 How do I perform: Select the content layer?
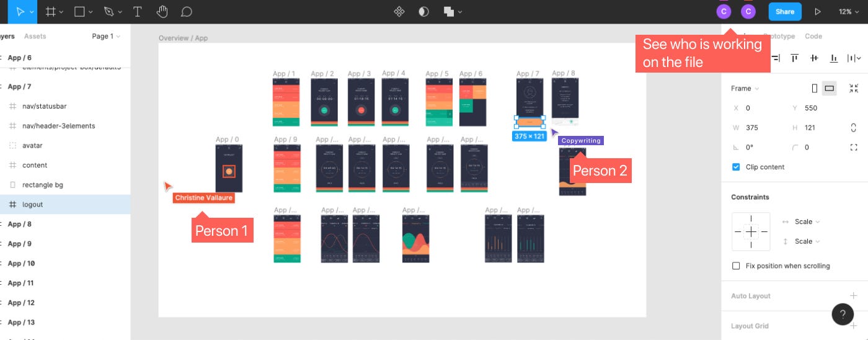pyautogui.click(x=65, y=165)
